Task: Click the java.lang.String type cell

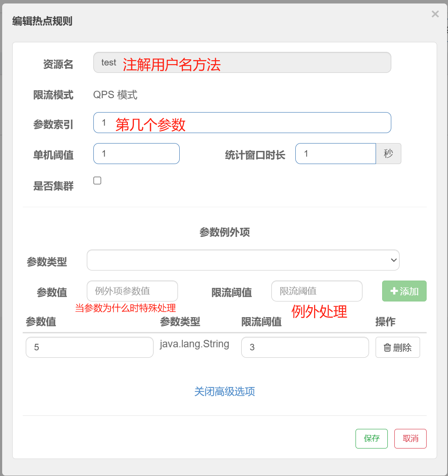Action: (x=195, y=344)
